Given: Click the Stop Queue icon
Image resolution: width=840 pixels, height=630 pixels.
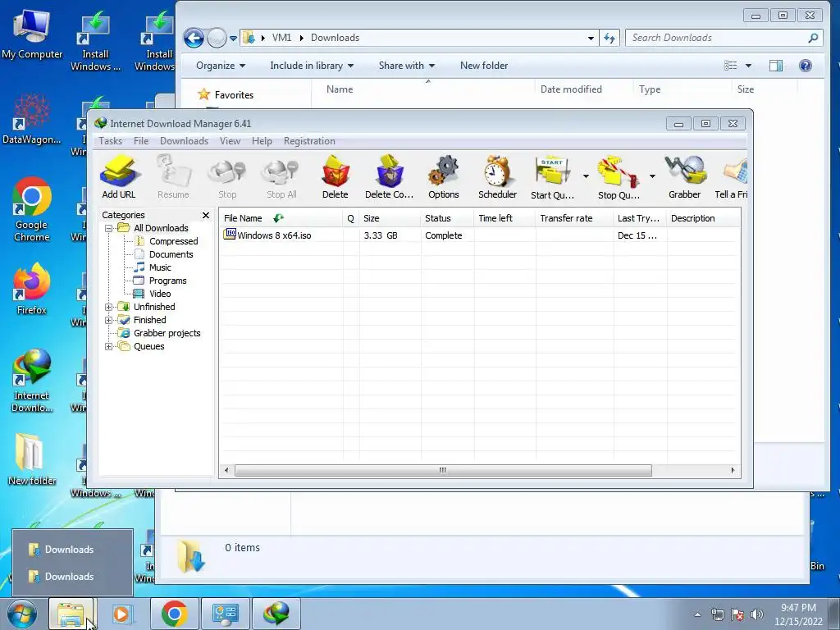Looking at the screenshot, I should [619, 177].
